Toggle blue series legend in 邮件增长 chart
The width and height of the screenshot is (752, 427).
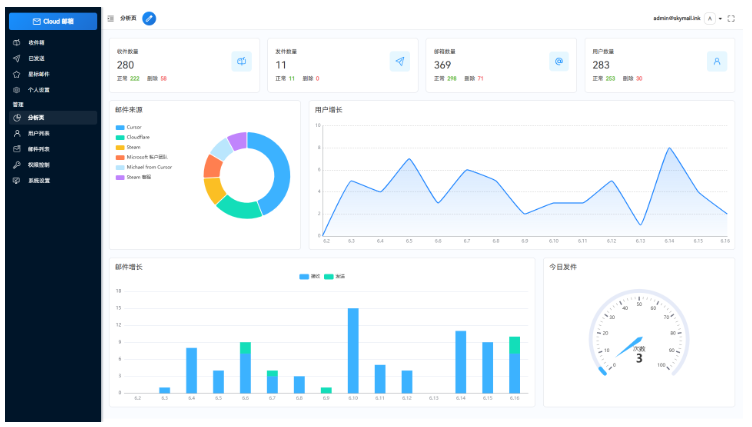click(310, 276)
